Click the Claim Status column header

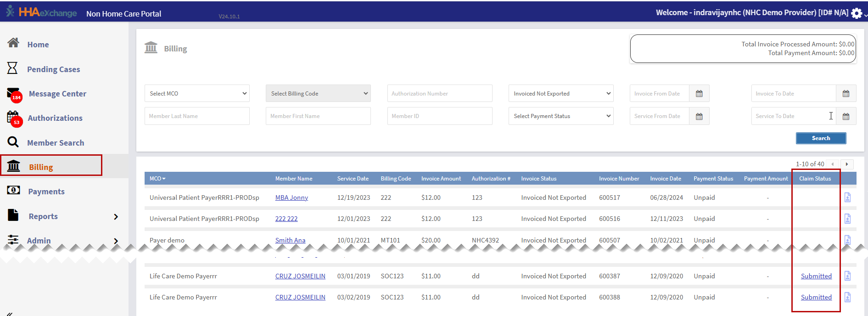coord(815,179)
